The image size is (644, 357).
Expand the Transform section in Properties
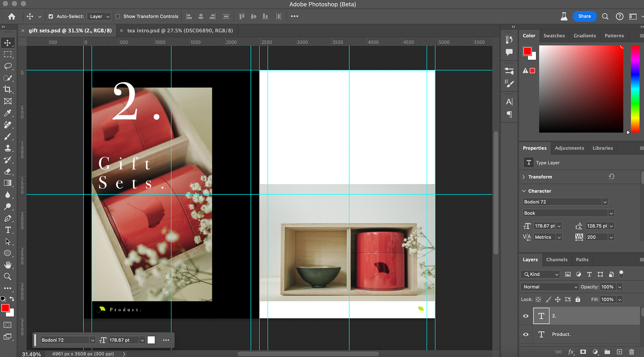[x=524, y=177]
